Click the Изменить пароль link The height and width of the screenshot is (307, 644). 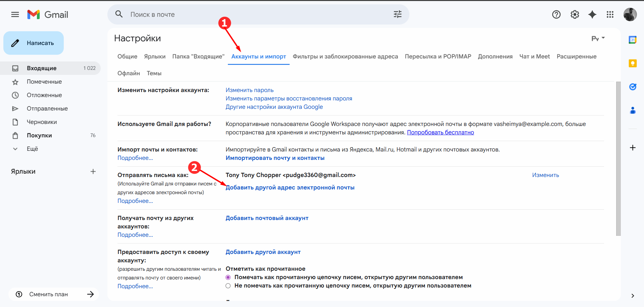pos(250,90)
